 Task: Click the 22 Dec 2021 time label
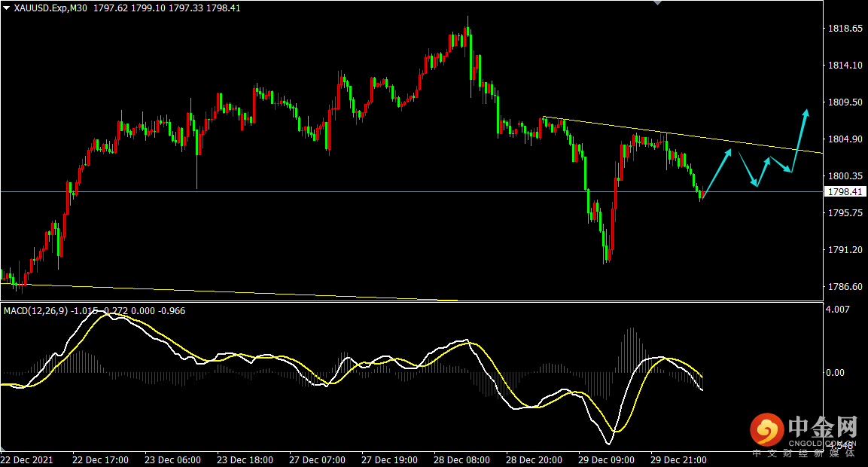27,459
